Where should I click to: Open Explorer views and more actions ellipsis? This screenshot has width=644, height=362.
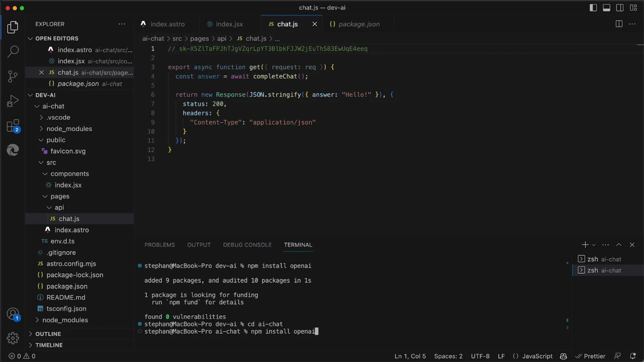pos(122,24)
